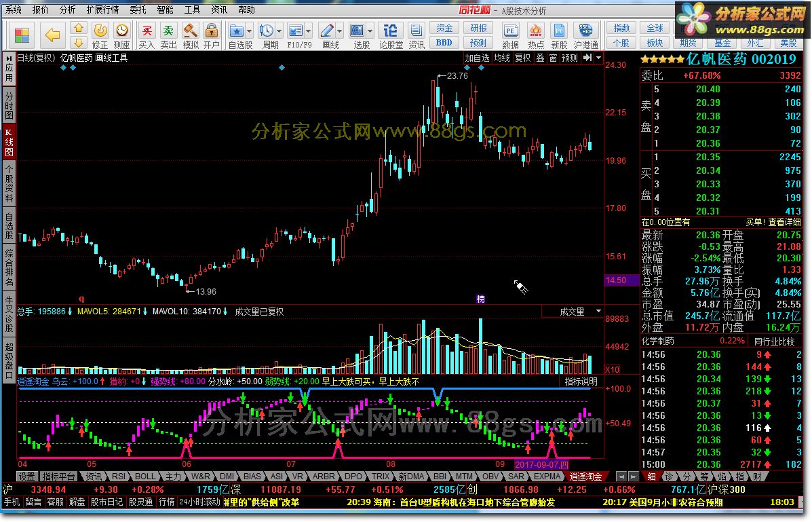The image size is (812, 522).
Task: Click the BBD button
Action: [444, 43]
